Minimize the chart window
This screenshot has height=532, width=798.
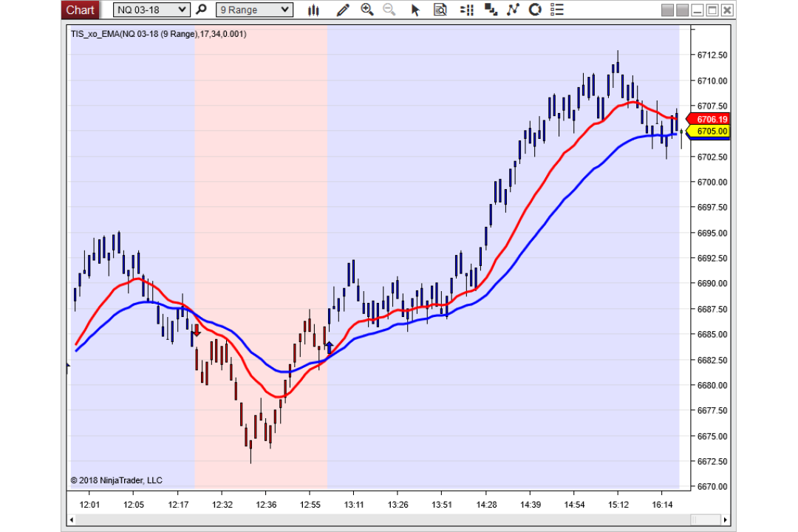pyautogui.click(x=698, y=10)
